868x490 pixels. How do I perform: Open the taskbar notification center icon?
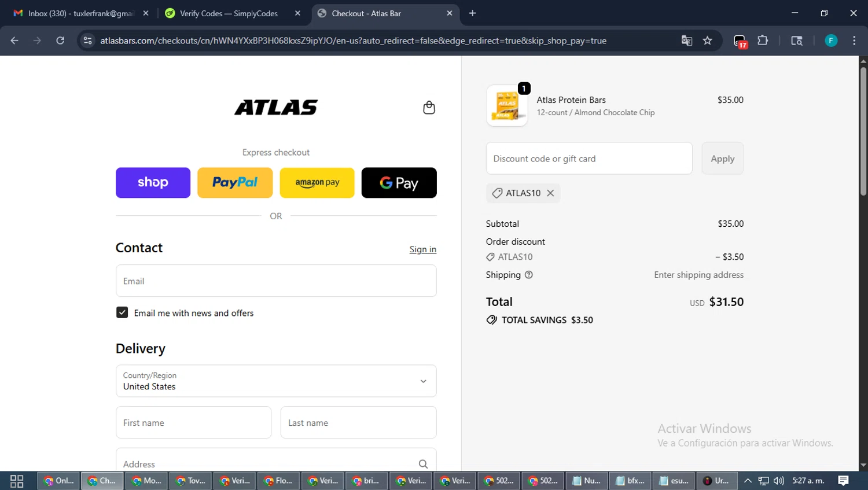pos(843,481)
